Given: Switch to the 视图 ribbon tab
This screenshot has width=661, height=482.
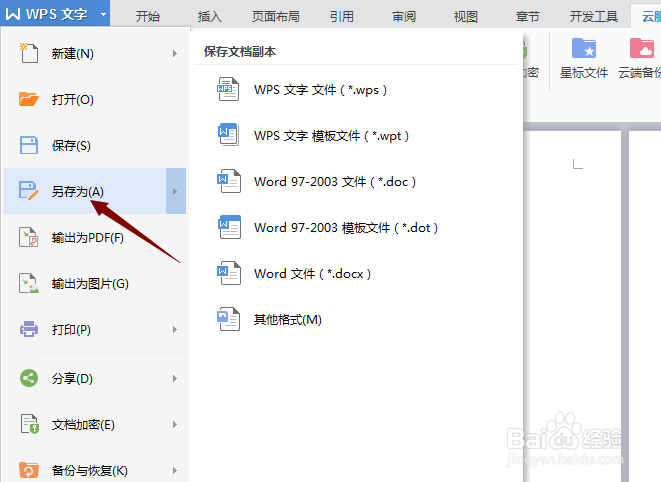Looking at the screenshot, I should tap(466, 16).
